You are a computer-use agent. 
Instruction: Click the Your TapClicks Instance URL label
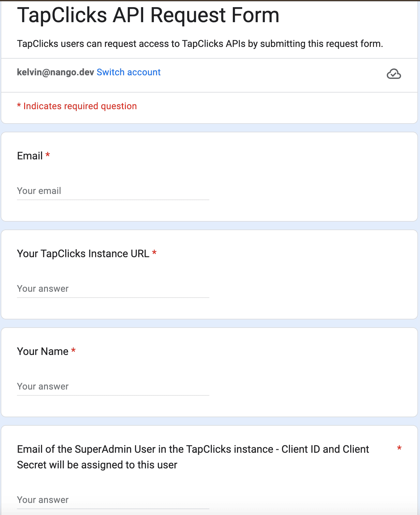83,254
